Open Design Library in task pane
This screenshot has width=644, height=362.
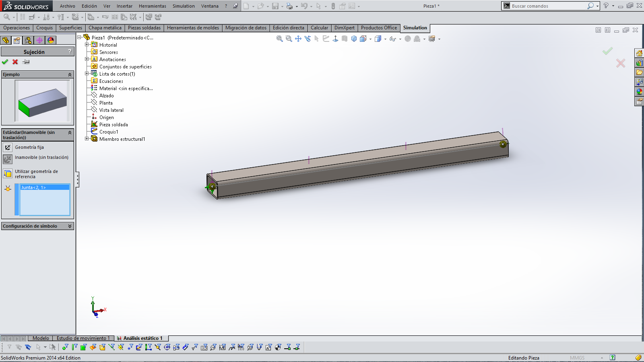click(x=639, y=63)
